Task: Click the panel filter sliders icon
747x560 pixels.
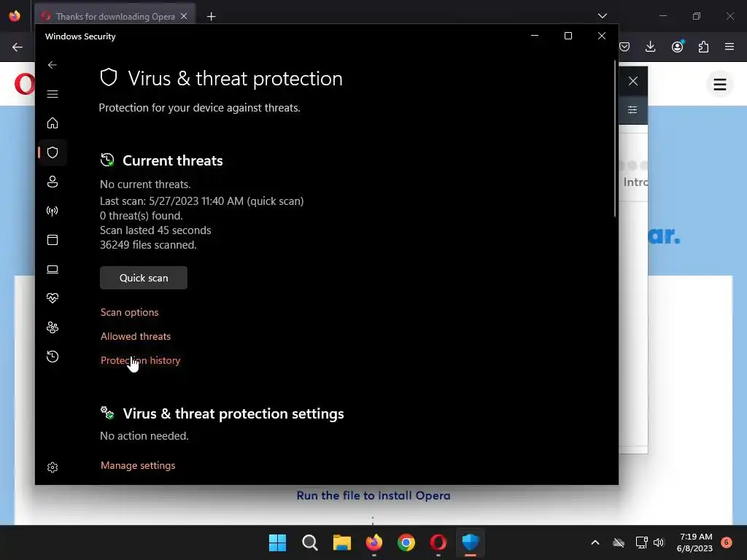Action: 632,110
